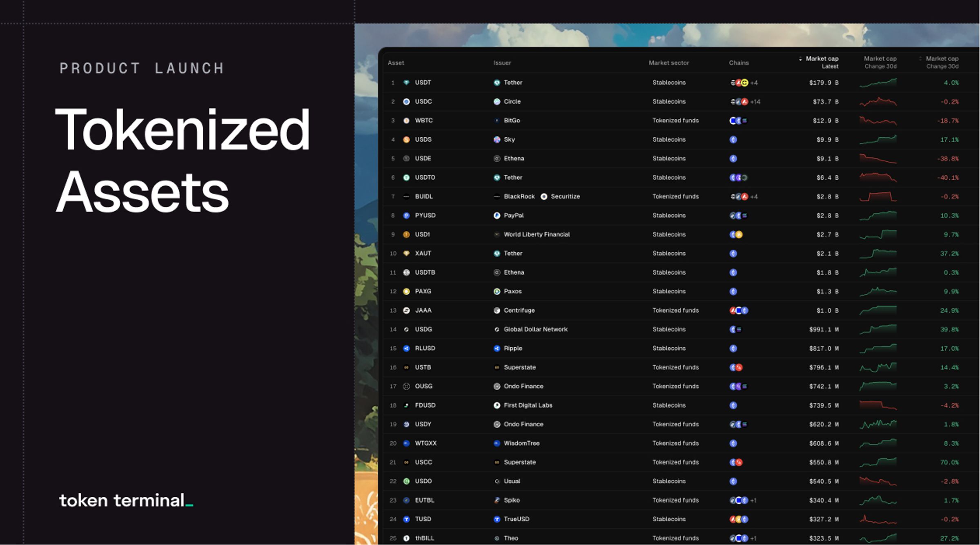The image size is (980, 545).
Task: Click the PayPal issuer logo
Action: coord(497,216)
